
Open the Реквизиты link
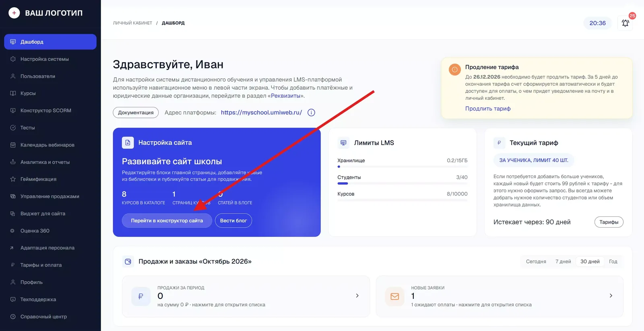pos(285,96)
